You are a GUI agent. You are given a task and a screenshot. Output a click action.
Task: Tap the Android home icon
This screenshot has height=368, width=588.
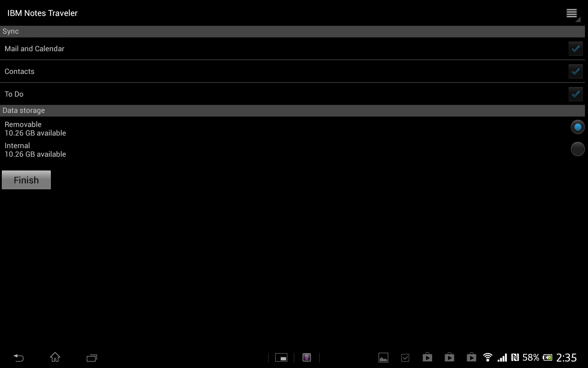[x=55, y=357]
